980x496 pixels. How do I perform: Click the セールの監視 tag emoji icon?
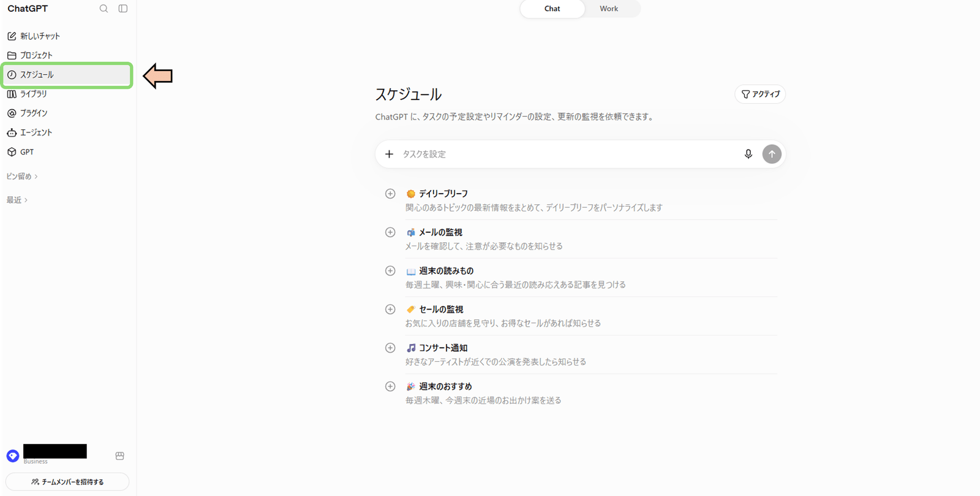(x=411, y=310)
